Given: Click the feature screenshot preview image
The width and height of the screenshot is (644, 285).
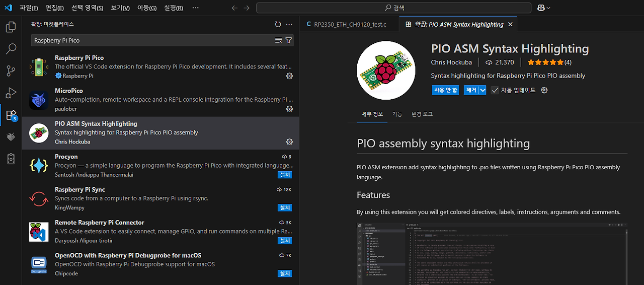Looking at the screenshot, I should (x=492, y=253).
